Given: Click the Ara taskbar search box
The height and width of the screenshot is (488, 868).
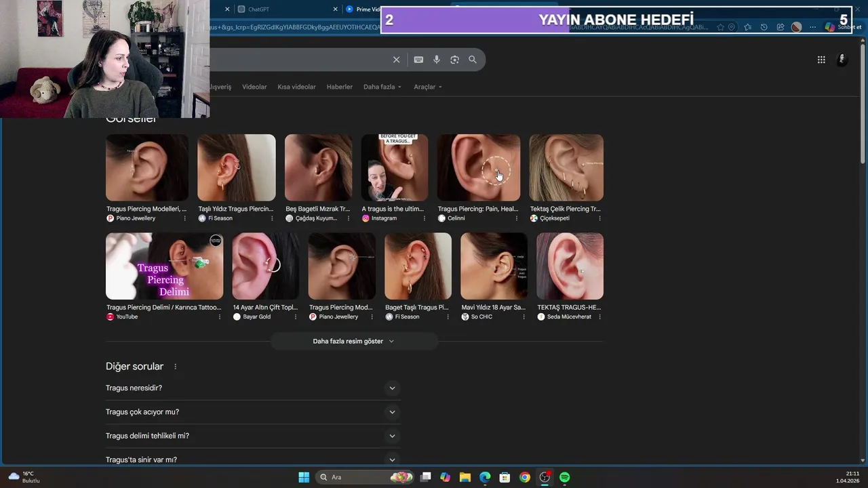Looking at the screenshot, I should click(366, 477).
